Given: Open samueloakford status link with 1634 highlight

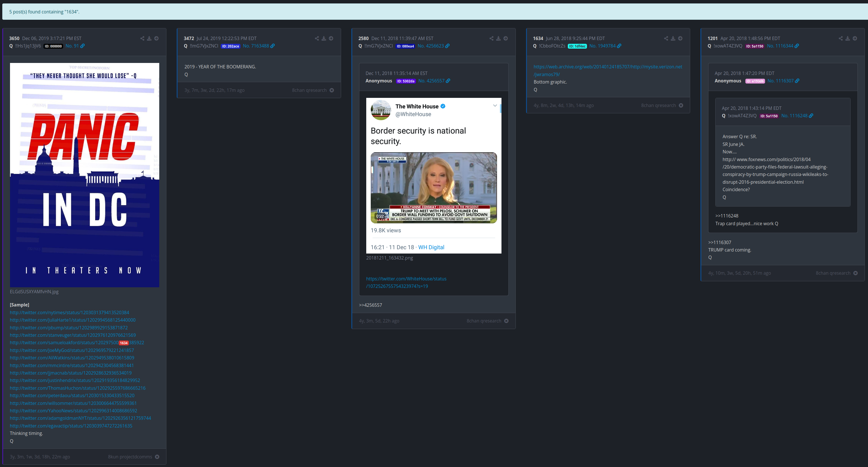Looking at the screenshot, I should (x=77, y=343).
